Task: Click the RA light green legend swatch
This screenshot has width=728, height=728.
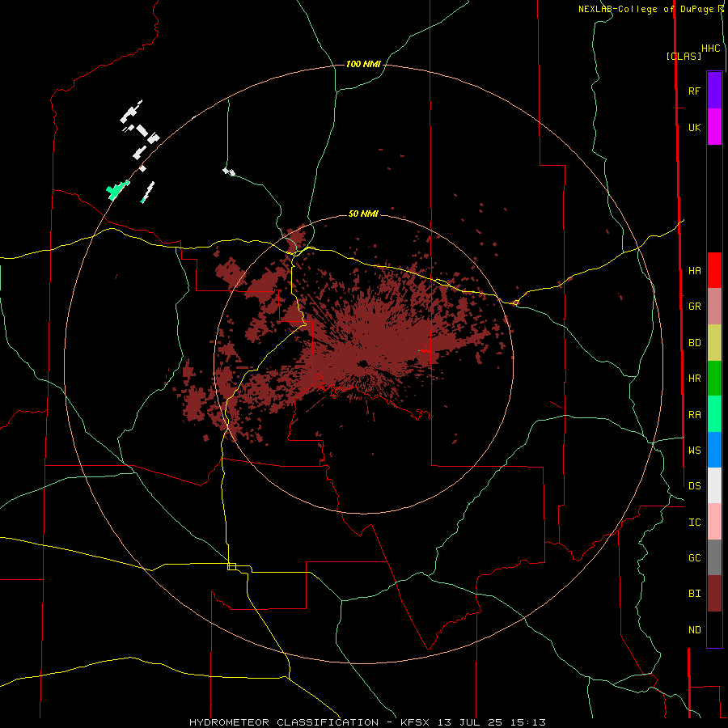Action: [x=714, y=414]
